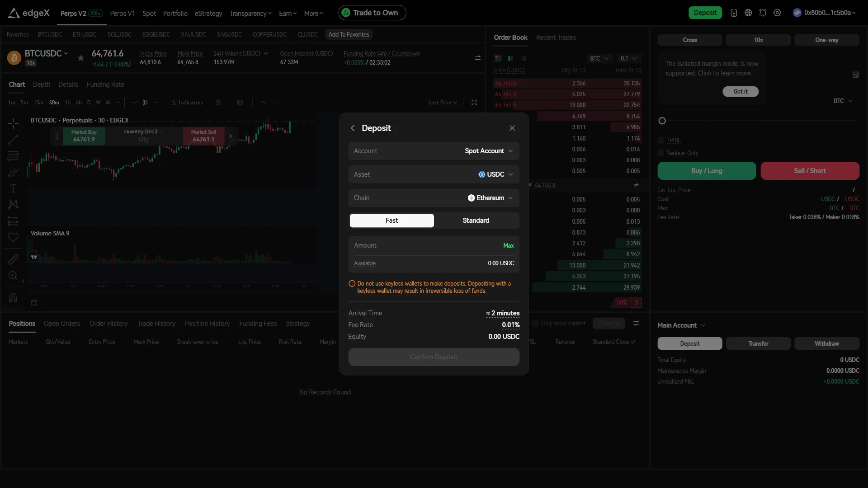Open the Account Spot Account dropdown
868x488 pixels.
434,151
